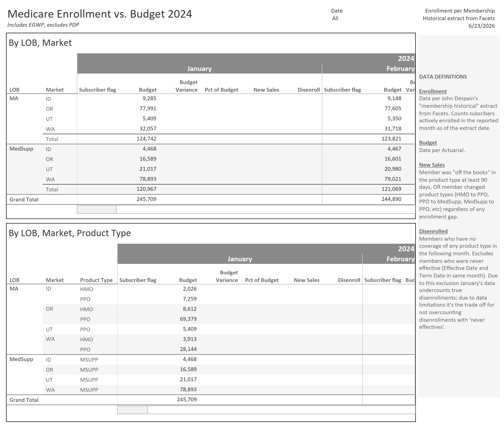This screenshot has width=504, height=428.
Task: Click horizontal scrollbar thumb in By LOB, Market table
Action: pyautogui.click(x=97, y=209)
